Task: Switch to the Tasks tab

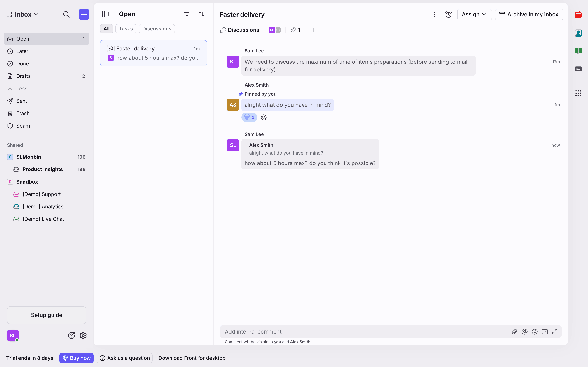Action: pyautogui.click(x=126, y=29)
